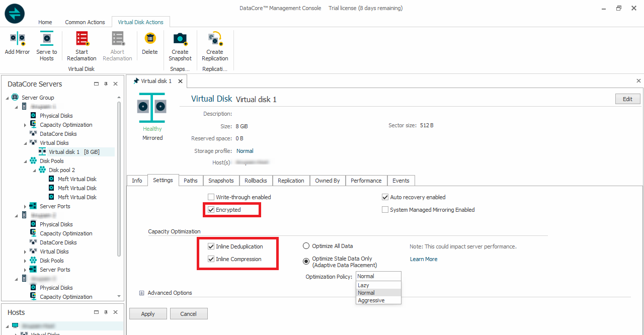Select the Optimize All Data radio button
Screen dimensions: 644x335
coord(306,246)
